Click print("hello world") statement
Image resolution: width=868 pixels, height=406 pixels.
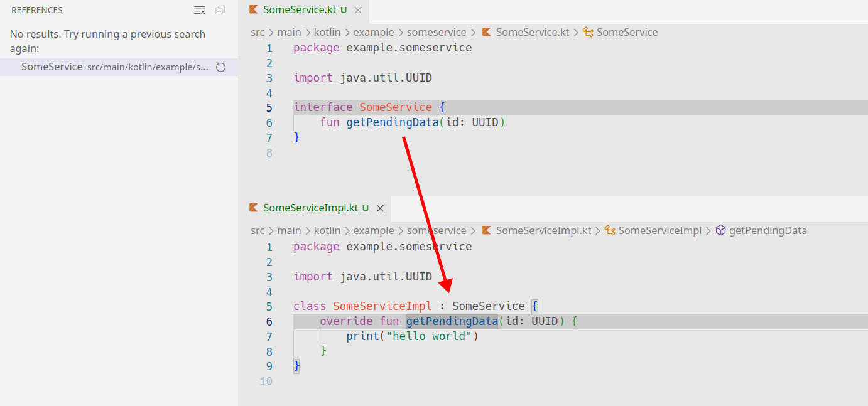point(413,336)
